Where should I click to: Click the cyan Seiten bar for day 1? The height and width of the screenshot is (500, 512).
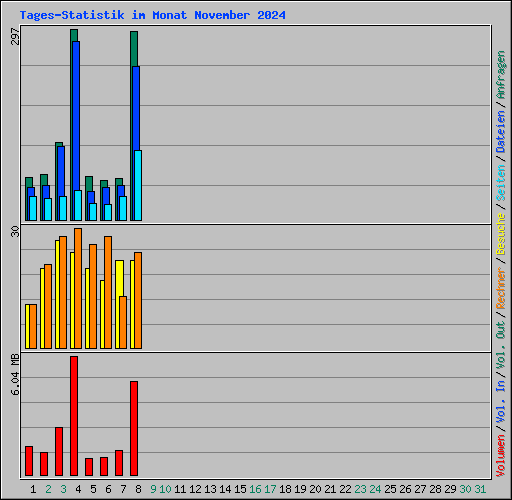click(x=33, y=208)
